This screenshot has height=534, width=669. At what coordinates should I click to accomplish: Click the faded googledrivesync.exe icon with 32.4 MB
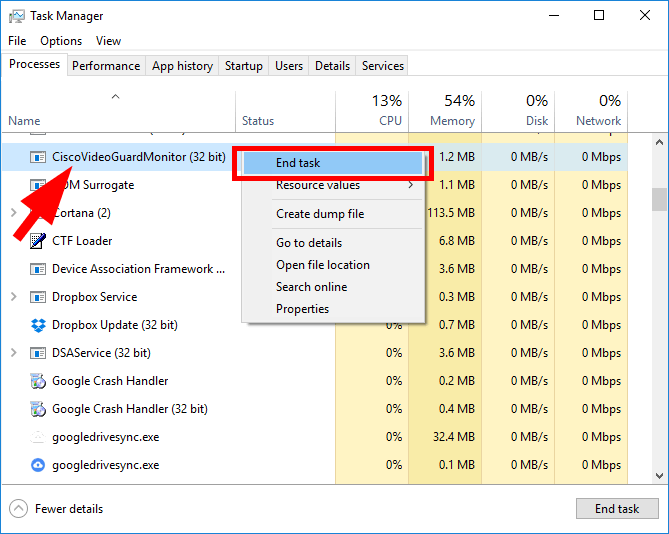click(38, 437)
